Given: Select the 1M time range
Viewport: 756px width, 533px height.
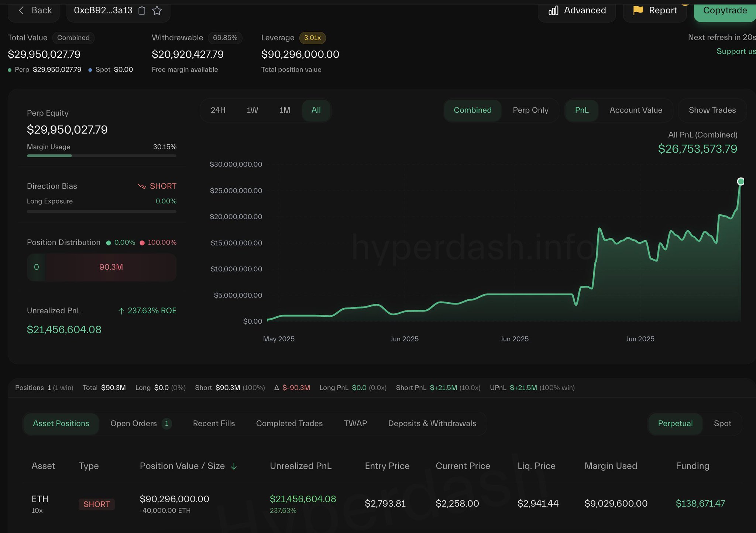Looking at the screenshot, I should [x=285, y=110].
